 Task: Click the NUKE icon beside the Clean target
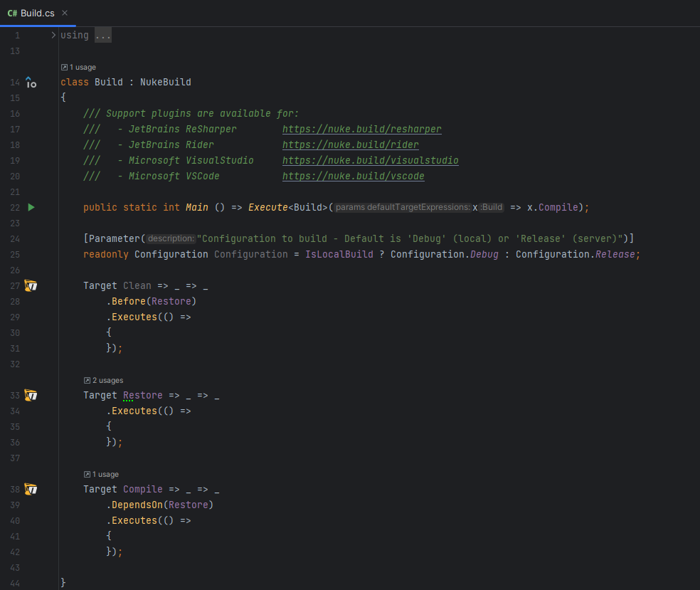[31, 285]
